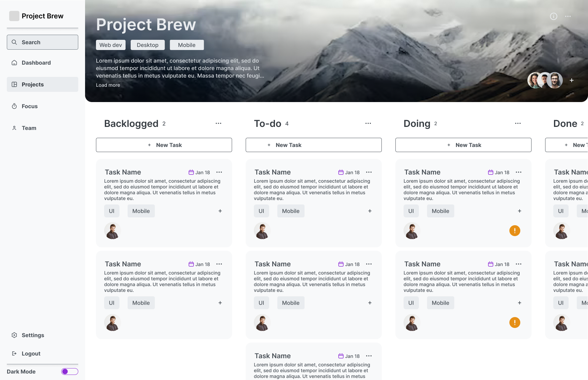Click assignee avatar on second To-do task
Viewport: 588px width, 380px height.
[262, 323]
